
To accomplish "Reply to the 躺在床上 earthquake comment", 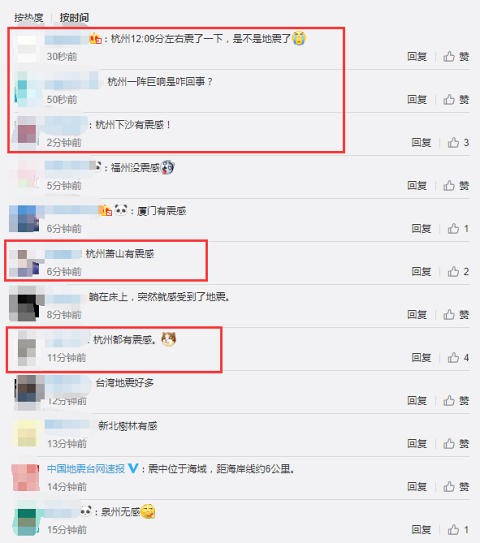I will [x=417, y=314].
